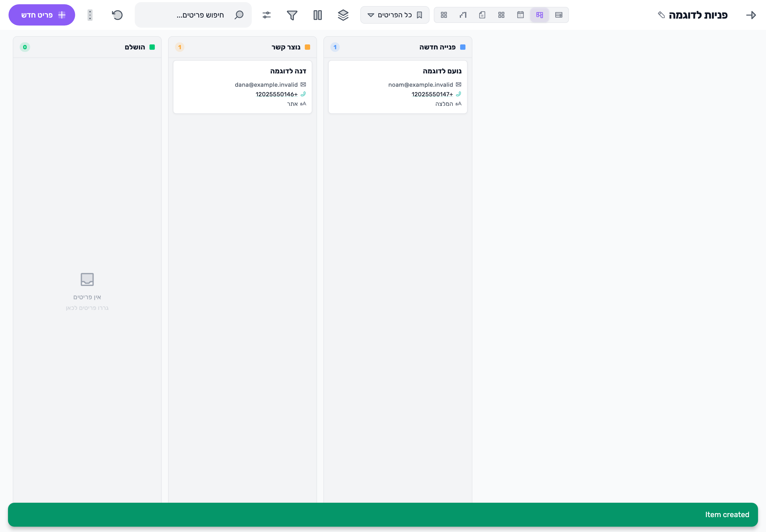Click the circular refresh arrow icon
The width and height of the screenshot is (766, 532).
pos(117,15)
